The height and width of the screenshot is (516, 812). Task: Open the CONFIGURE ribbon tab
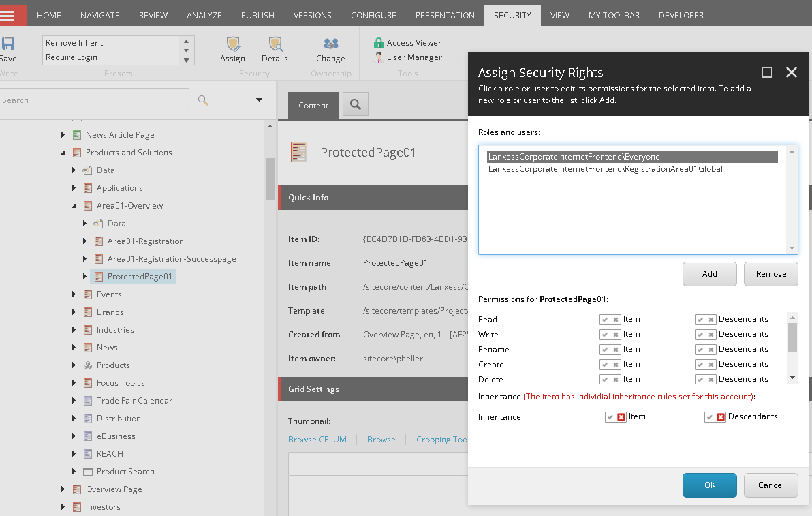coord(373,16)
